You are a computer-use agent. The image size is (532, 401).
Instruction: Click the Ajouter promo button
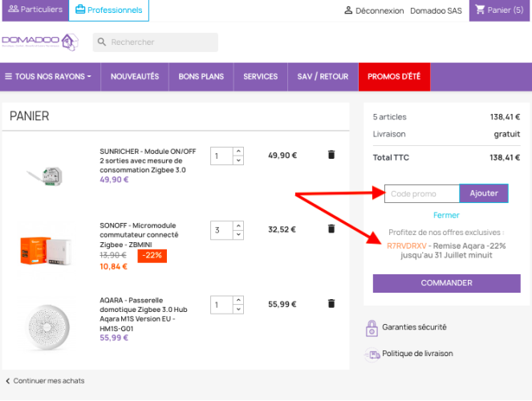point(484,193)
